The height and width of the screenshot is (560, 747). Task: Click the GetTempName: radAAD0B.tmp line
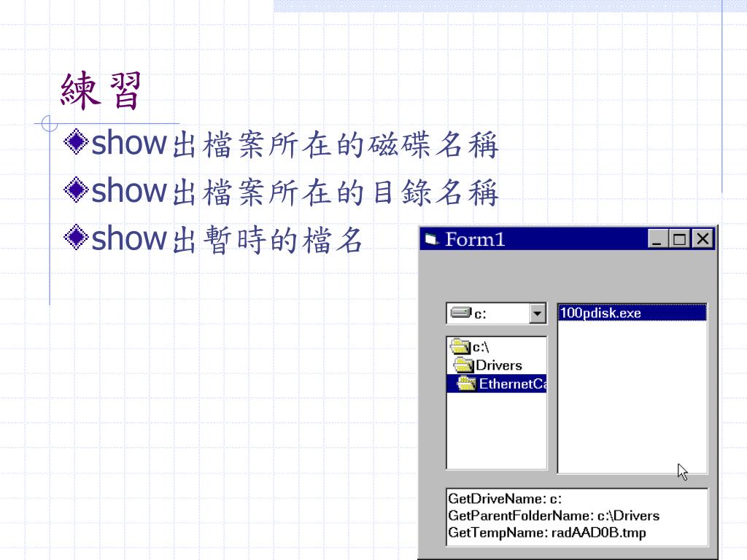(x=547, y=532)
